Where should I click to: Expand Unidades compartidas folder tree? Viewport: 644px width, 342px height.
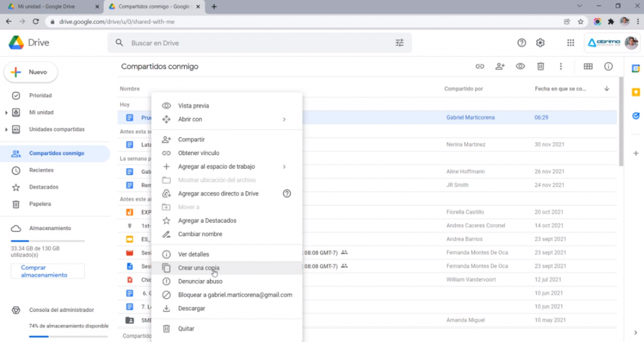(x=7, y=130)
